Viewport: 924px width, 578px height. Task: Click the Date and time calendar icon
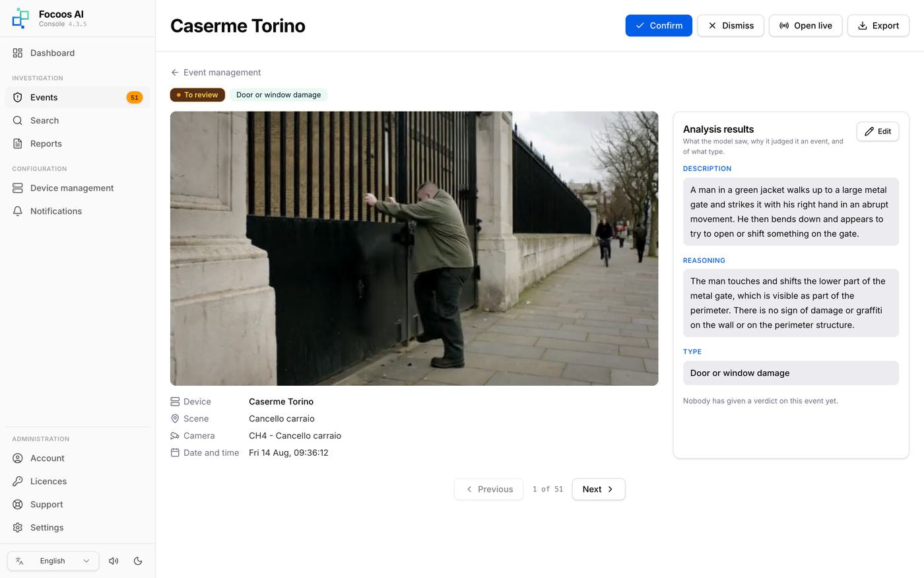click(175, 453)
